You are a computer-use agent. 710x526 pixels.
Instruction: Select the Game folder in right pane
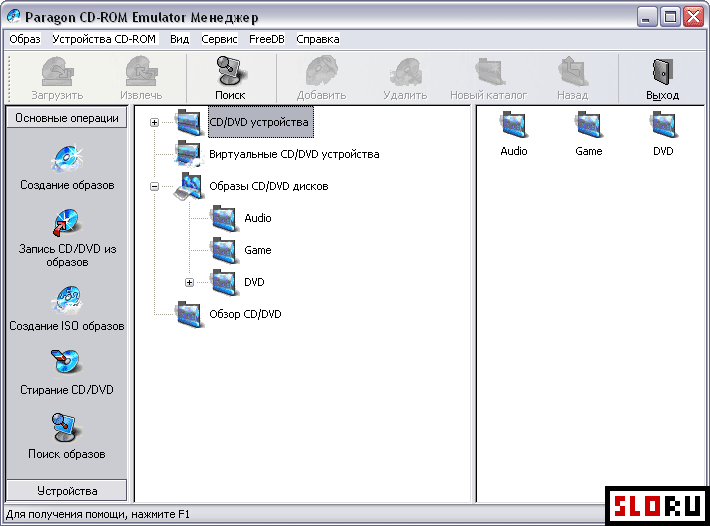coord(589,125)
